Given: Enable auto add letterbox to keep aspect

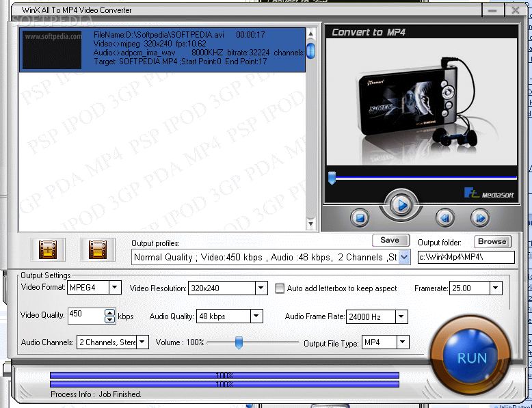Looking at the screenshot, I should point(280,288).
